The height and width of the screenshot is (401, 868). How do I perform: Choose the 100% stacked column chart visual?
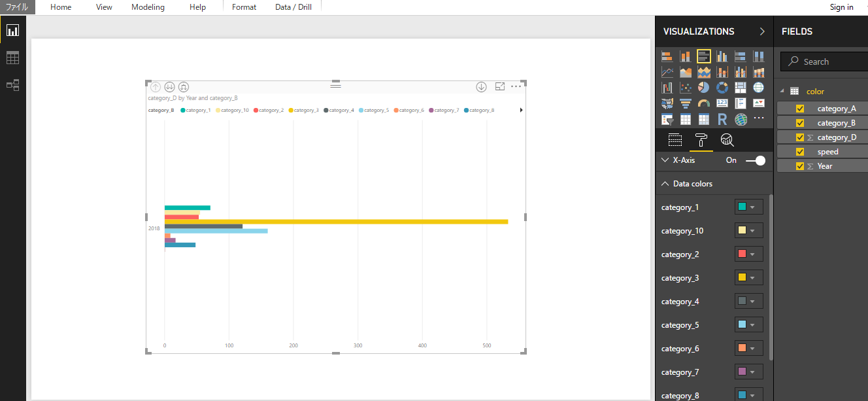759,56
